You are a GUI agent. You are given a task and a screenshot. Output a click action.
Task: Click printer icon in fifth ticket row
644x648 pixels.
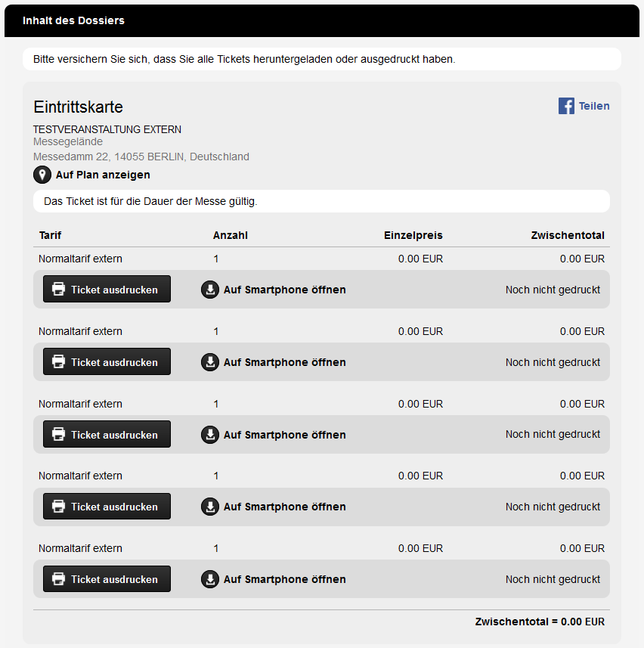tap(58, 578)
